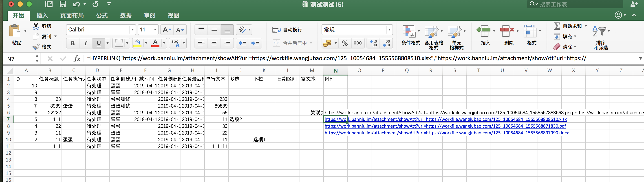Open the number format dropdown showing 常规
Viewport: 644px width, 182px height.
(x=389, y=30)
